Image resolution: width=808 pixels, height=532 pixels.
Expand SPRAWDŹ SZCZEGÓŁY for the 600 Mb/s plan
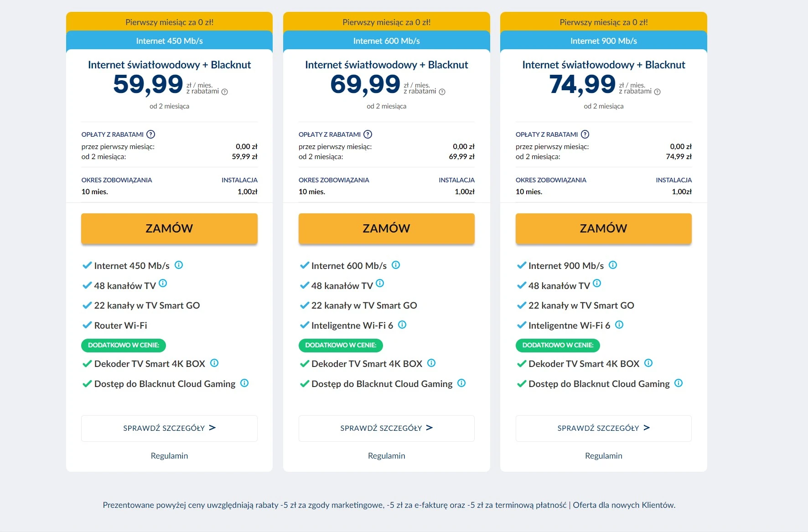tap(386, 428)
